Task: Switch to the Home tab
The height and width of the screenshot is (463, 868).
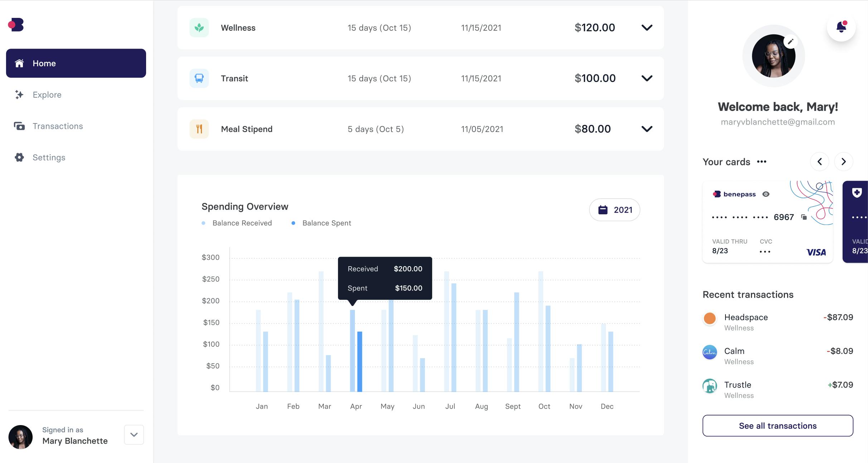Action: click(44, 63)
